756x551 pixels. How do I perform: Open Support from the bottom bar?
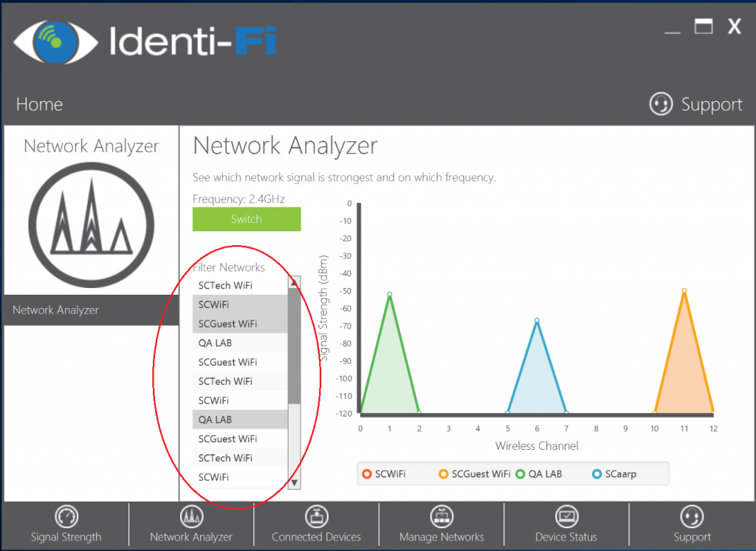[x=692, y=524]
